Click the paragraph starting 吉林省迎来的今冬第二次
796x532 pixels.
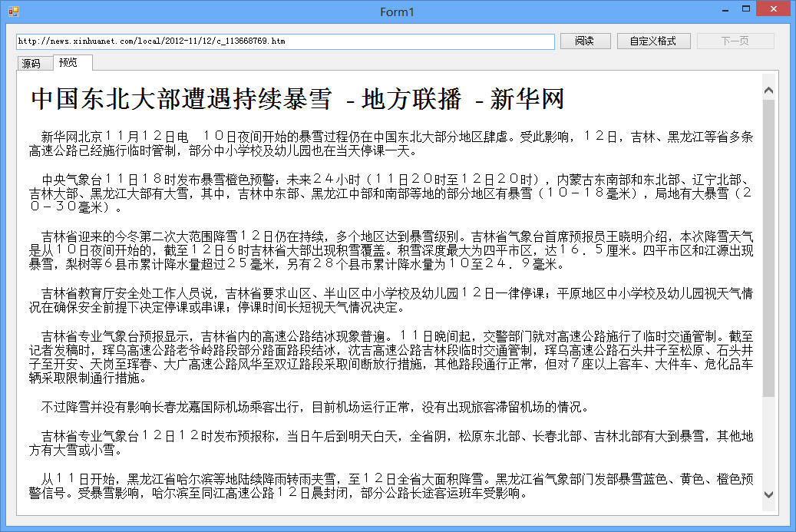click(391, 250)
